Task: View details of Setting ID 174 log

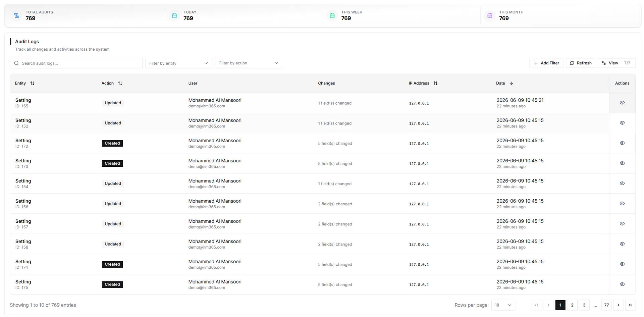Action: click(622, 264)
